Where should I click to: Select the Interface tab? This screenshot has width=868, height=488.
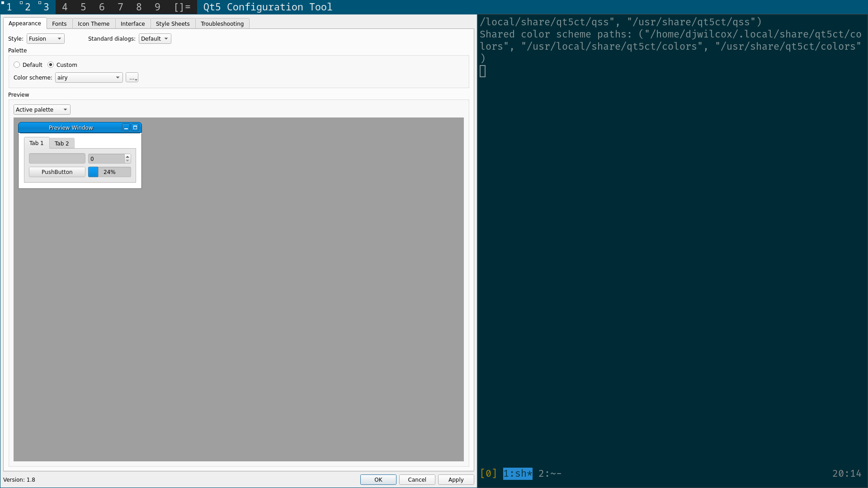click(x=132, y=23)
